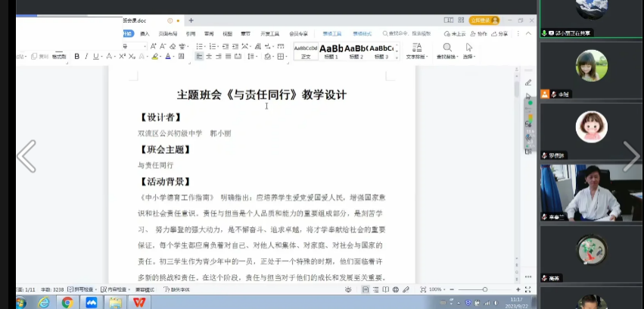This screenshot has width=644, height=309.
Task: Open Internet Explorer from taskbar
Action: [44, 303]
